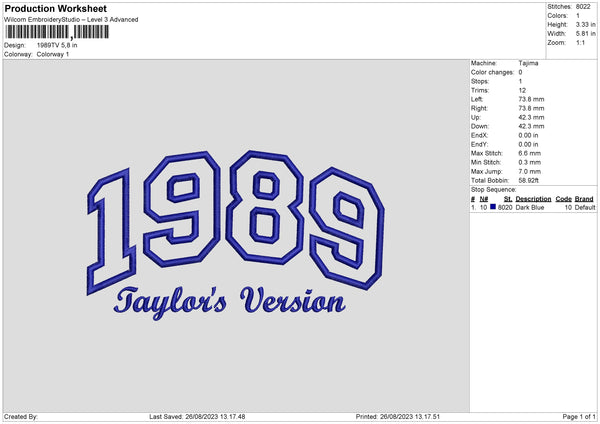Click the stitch count 8020 cell
Screen dimensions: 600x424
505,207
